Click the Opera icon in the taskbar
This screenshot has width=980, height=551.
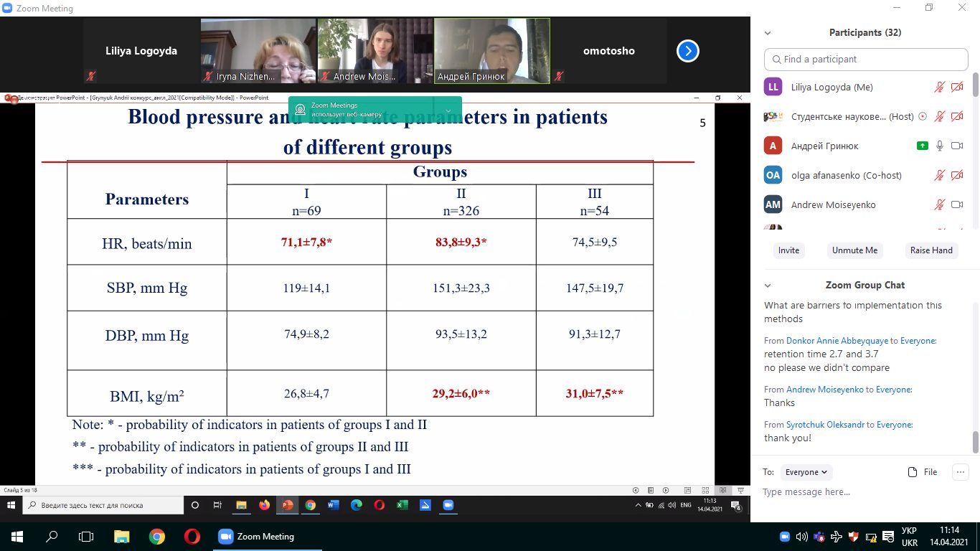(x=192, y=536)
